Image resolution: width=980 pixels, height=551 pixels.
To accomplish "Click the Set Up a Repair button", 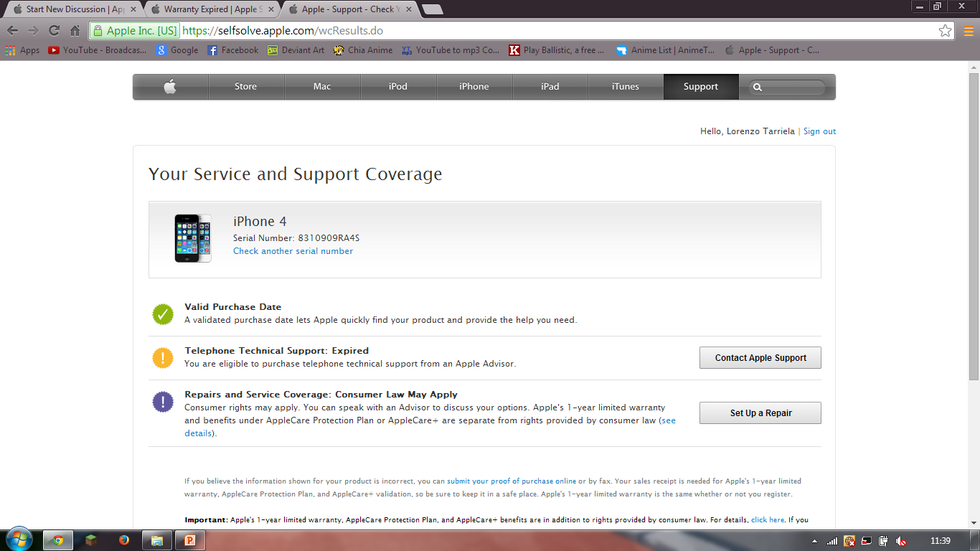I will (x=760, y=413).
